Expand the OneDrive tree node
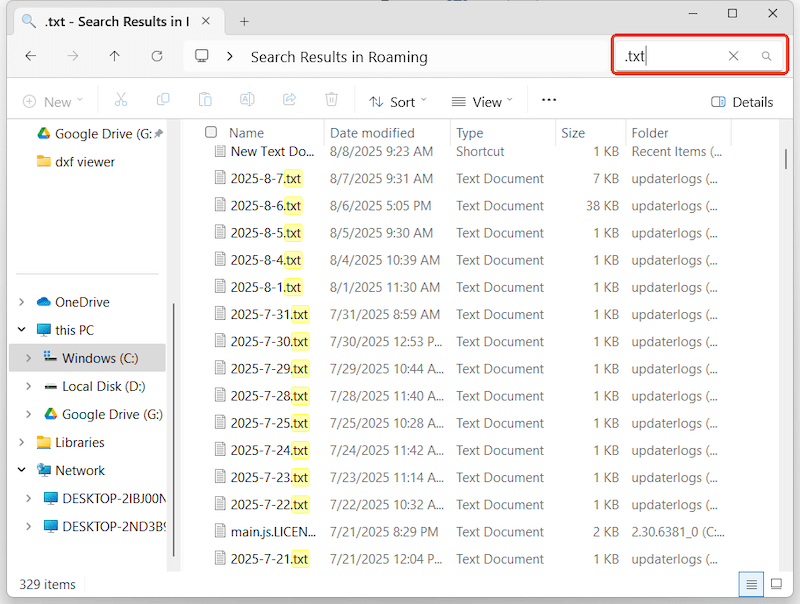Screen dimensions: 800x604 [22, 301]
